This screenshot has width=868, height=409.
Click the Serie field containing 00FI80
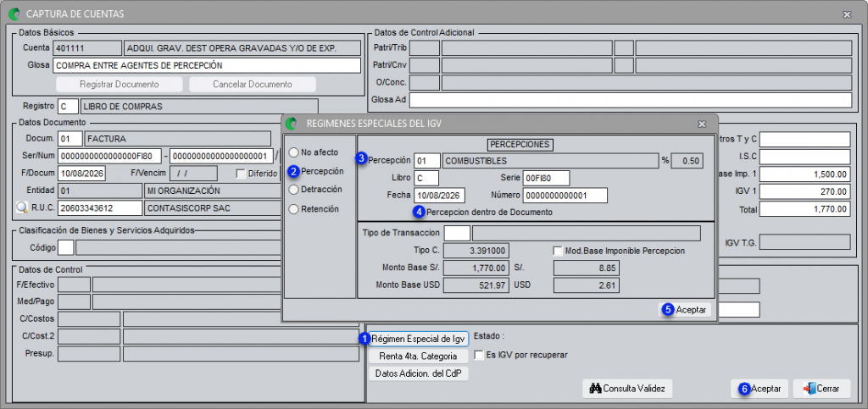tap(546, 178)
